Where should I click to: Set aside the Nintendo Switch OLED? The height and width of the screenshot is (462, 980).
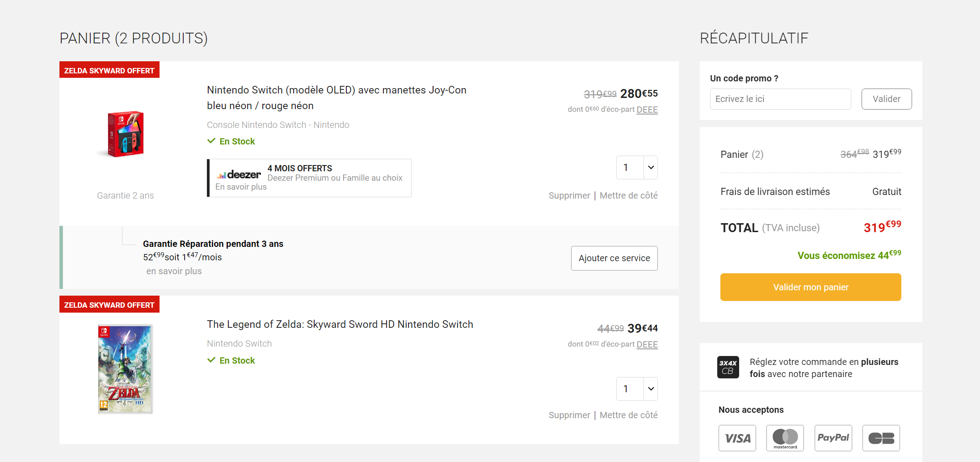pos(629,195)
